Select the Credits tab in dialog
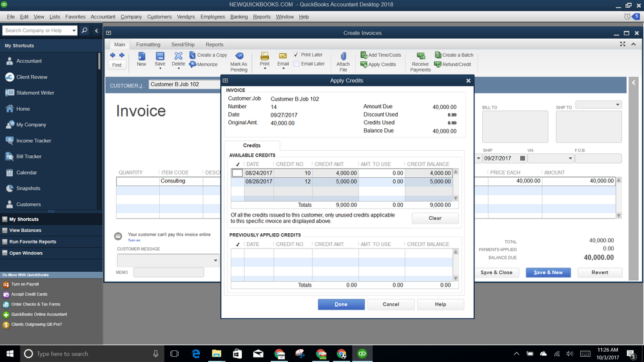Viewport: 644px width, 362px height. click(x=252, y=146)
